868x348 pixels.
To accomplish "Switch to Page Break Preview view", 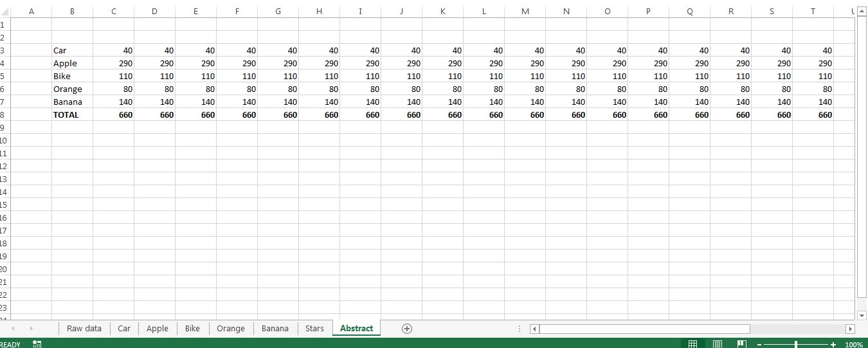I will point(741,344).
